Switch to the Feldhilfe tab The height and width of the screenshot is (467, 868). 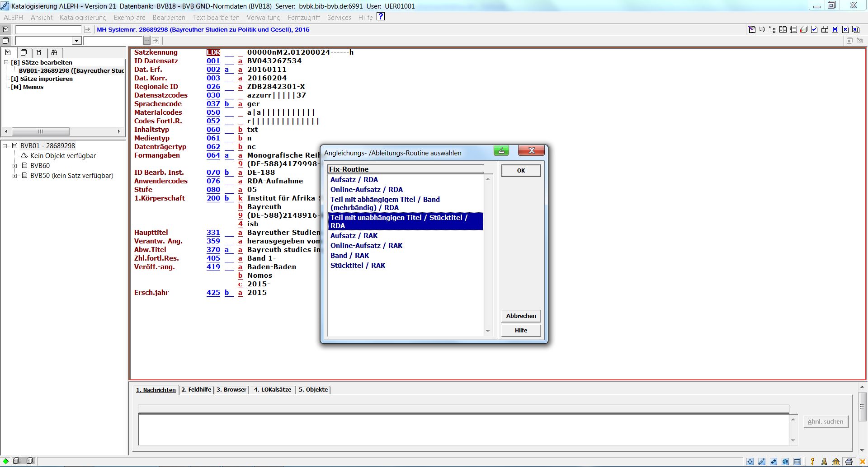point(196,390)
